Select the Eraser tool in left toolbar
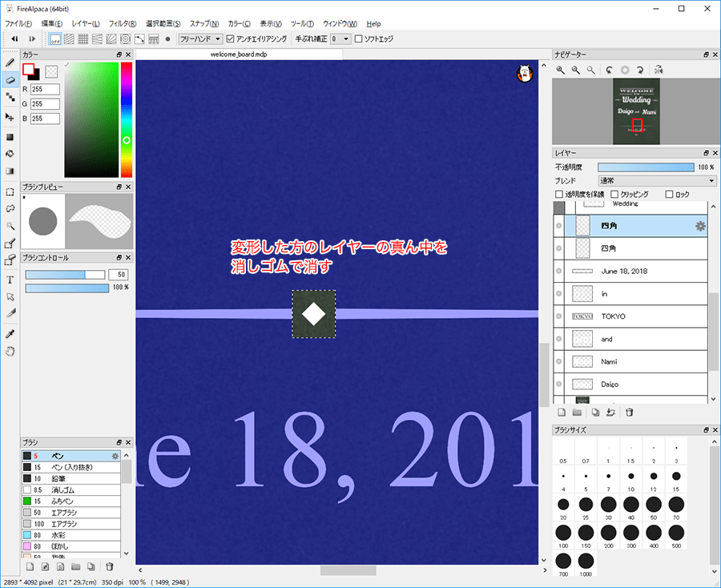 point(10,80)
